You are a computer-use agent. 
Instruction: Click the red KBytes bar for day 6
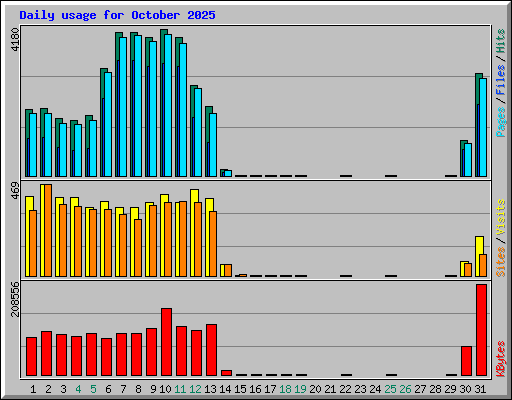(x=106, y=357)
